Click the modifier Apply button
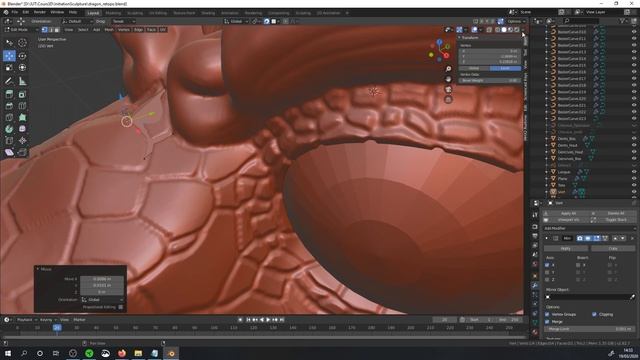640x360 pixels. click(x=566, y=248)
